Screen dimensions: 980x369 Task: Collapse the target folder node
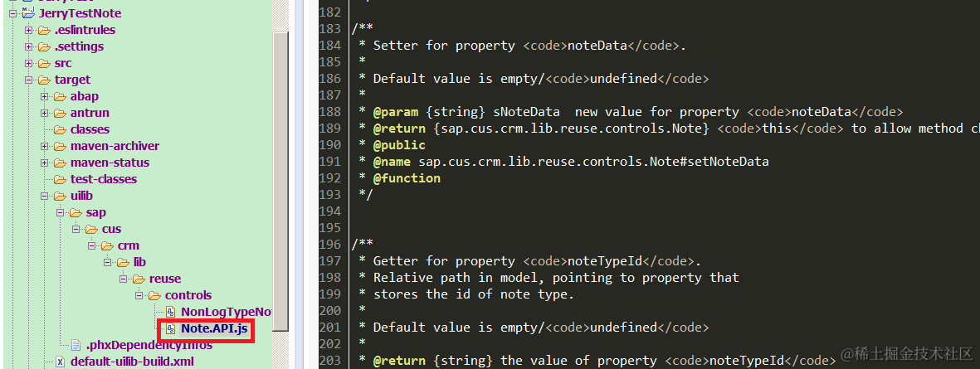tap(28, 80)
